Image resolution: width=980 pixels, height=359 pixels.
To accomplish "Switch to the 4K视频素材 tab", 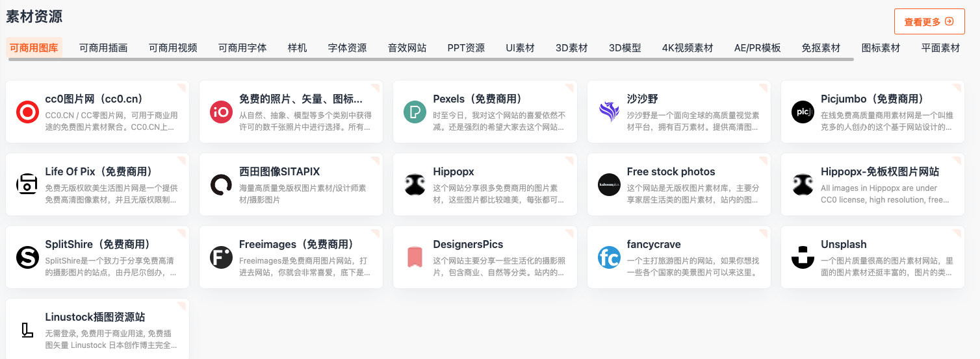I will 688,47.
